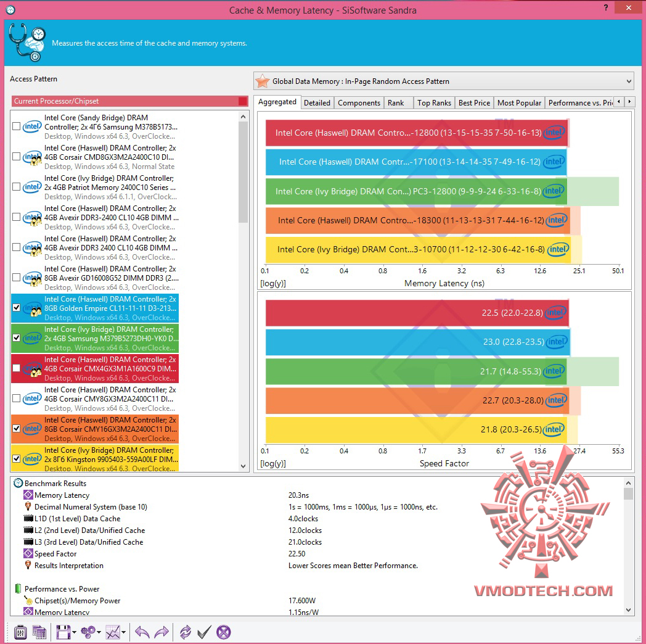Uncheck the Kingston 9905403-559A00LF entry
646x644 pixels.
17,458
